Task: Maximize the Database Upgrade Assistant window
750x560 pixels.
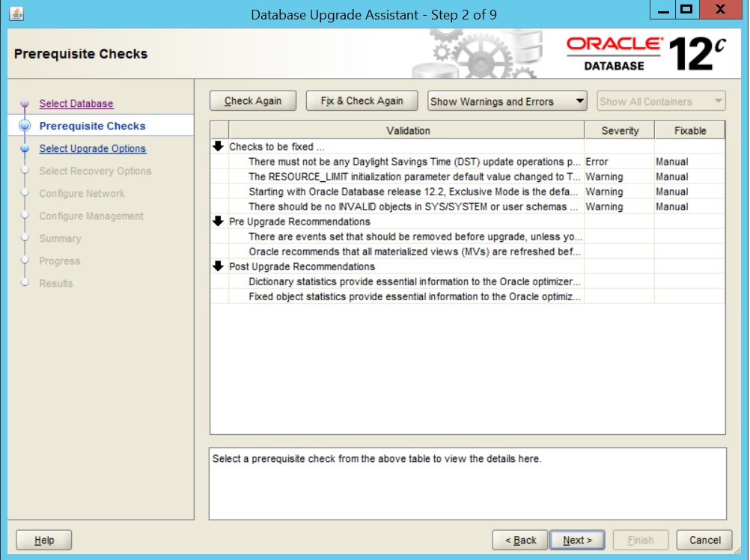Action: (x=687, y=10)
